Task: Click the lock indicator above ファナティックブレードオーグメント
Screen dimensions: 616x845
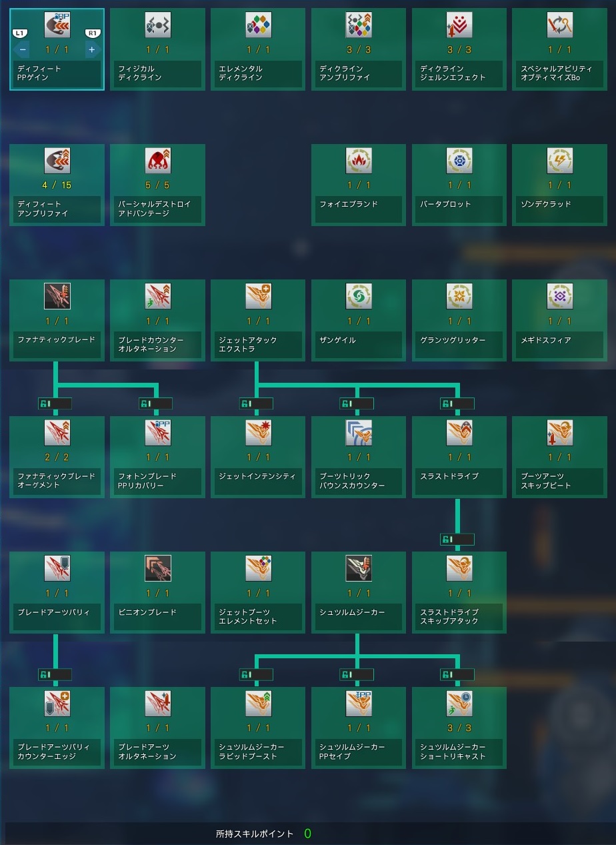Action: coord(55,403)
